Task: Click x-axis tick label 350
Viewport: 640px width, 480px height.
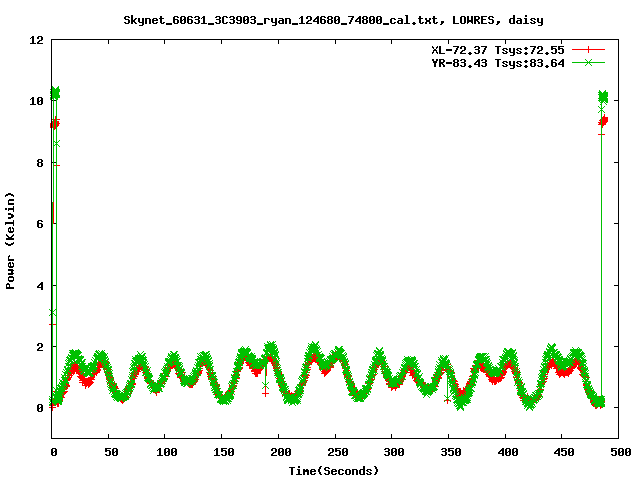Action: click(x=451, y=452)
